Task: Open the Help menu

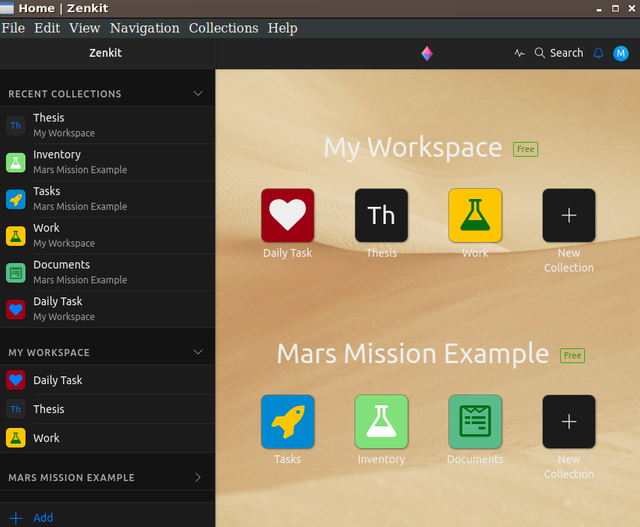Action: [x=282, y=28]
